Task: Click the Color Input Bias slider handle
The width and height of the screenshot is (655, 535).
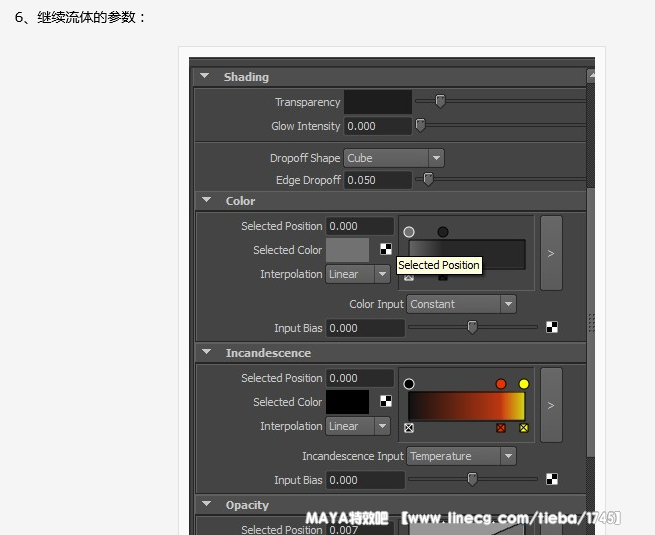Action: tap(472, 327)
